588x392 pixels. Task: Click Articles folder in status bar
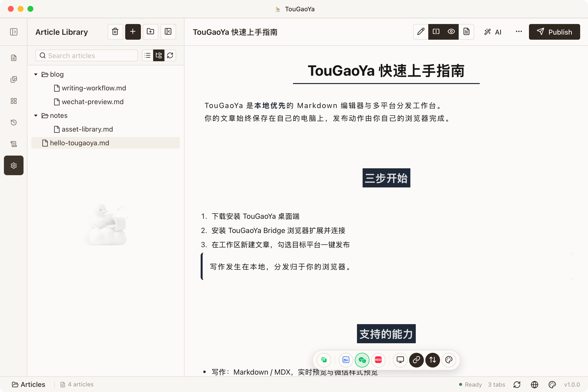pos(28,384)
